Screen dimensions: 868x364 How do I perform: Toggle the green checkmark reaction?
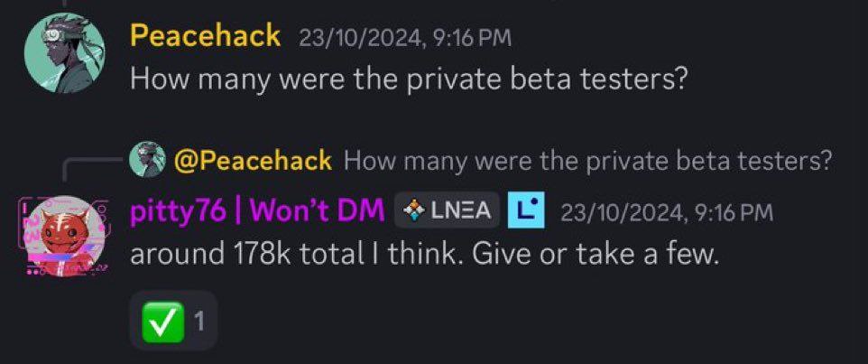coord(162,322)
